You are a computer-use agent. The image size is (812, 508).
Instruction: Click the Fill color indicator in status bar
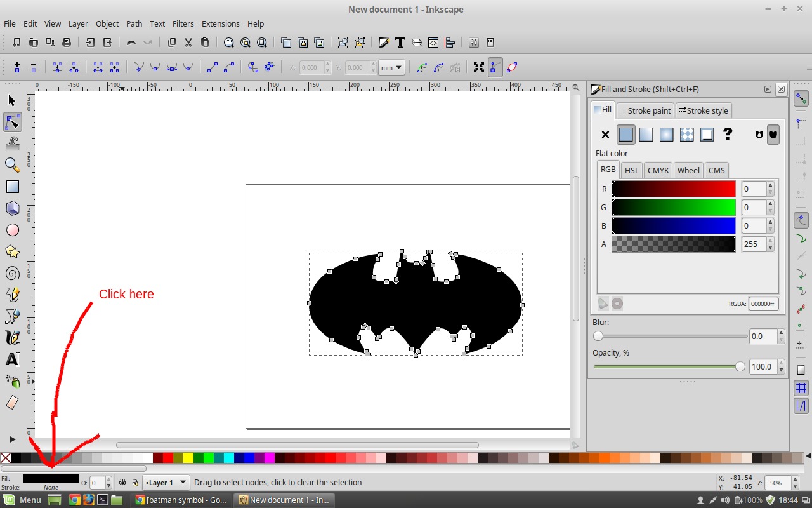coord(51,478)
